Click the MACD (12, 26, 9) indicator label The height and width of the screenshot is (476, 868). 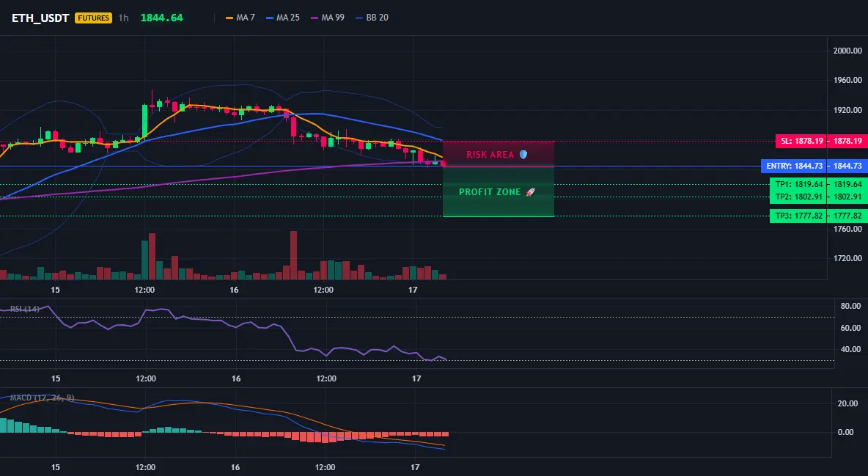coord(42,398)
